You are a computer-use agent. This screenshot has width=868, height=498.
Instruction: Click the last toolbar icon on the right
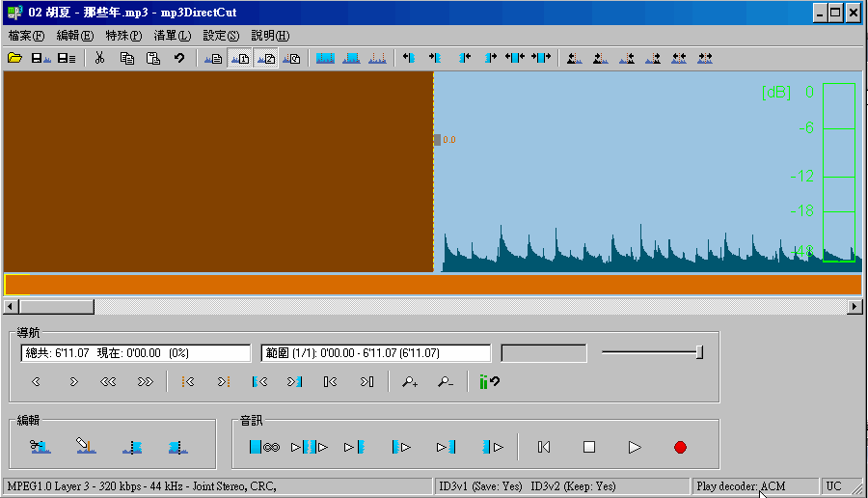705,58
